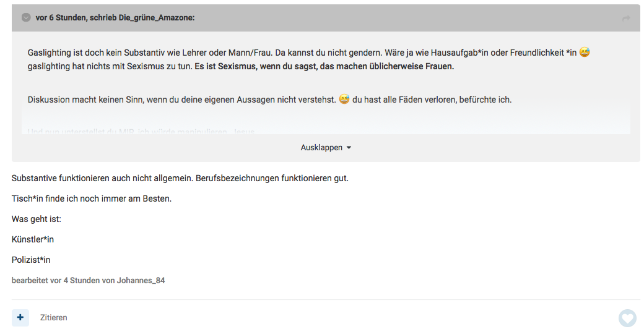
Task: Open quote source "vor 6 Stunden, schrieb Die_grüne_Amazone"
Action: coord(115,18)
